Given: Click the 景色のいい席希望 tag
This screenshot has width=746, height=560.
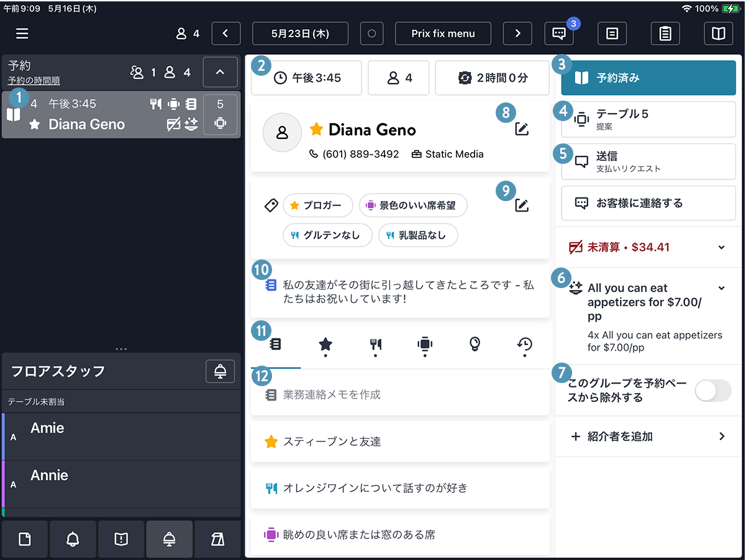Looking at the screenshot, I should [413, 205].
